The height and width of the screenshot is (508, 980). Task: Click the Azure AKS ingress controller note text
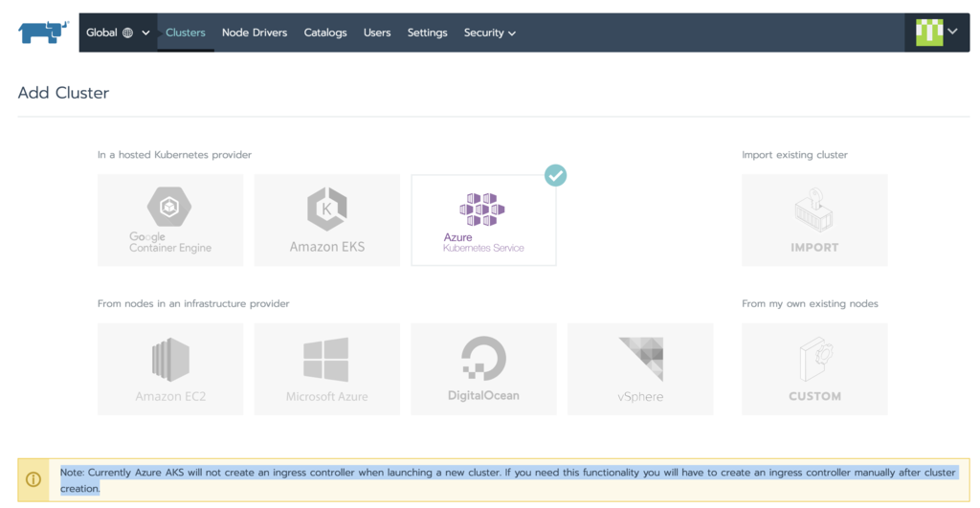pos(507,480)
